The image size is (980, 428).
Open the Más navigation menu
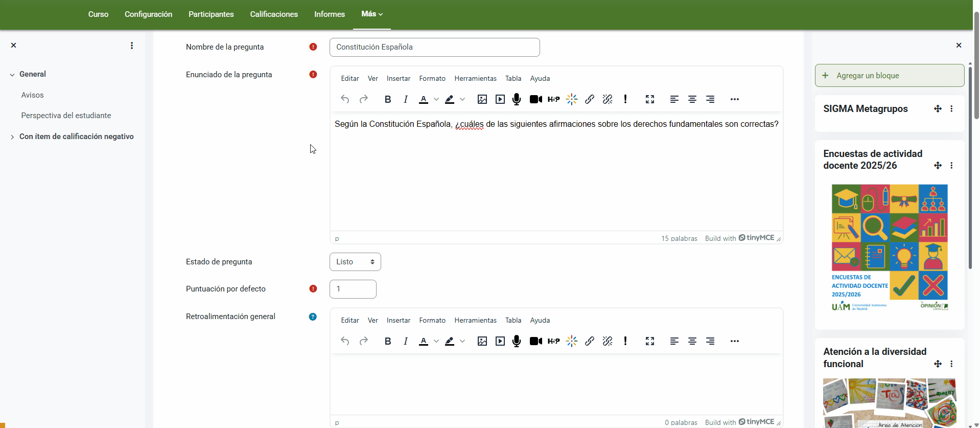(x=371, y=14)
